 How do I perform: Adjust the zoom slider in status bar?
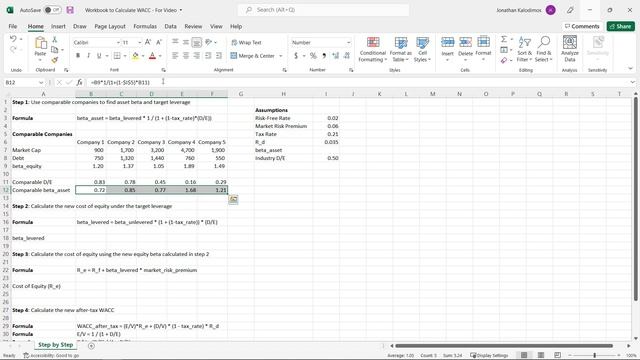pyautogui.click(x=595, y=356)
